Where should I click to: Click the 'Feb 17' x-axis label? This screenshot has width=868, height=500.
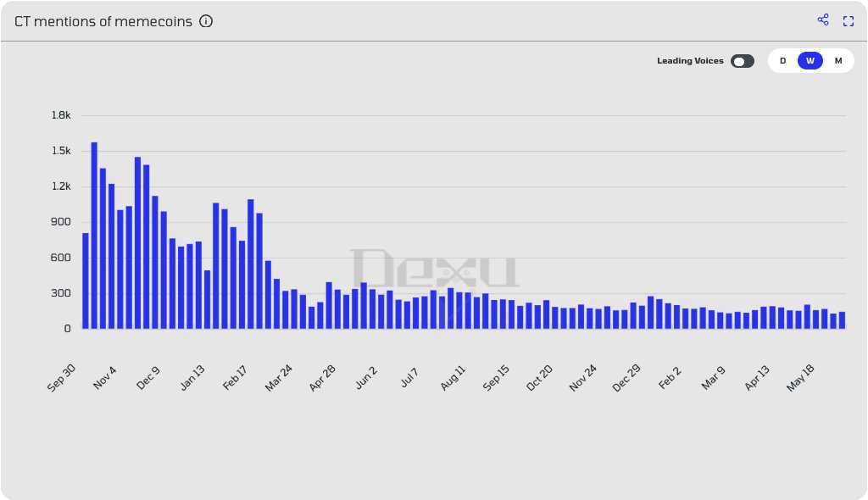[236, 378]
